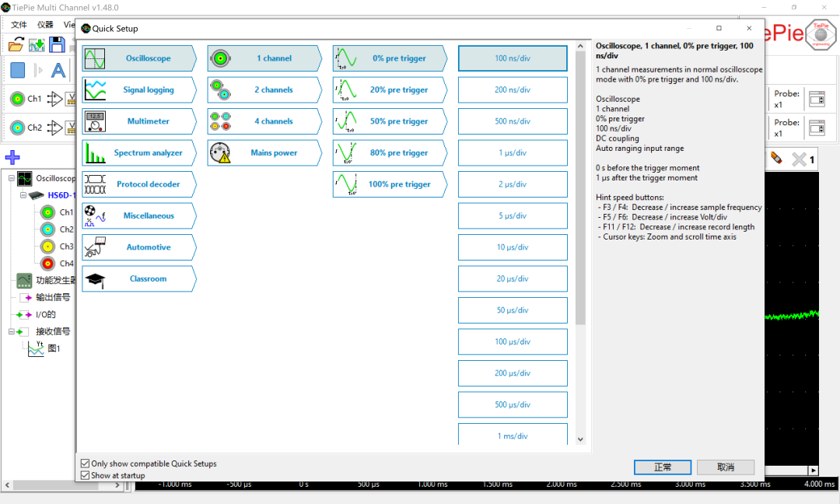Viewport: 840px width, 504px height.
Task: Open the Multimeter setup category
Action: click(x=139, y=121)
